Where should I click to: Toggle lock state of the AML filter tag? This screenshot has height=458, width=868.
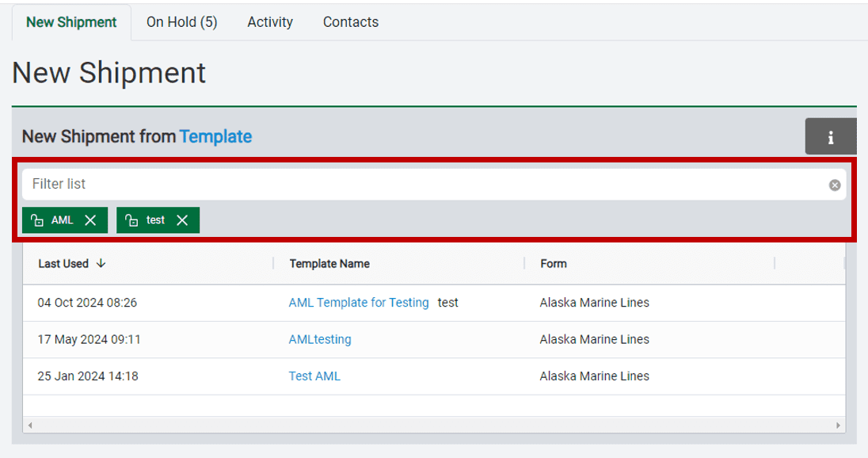coord(38,219)
